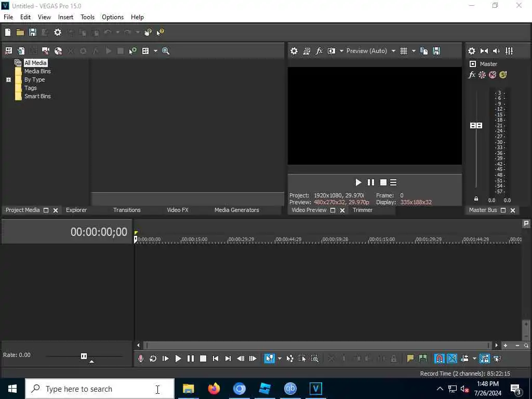The width and height of the screenshot is (532, 399).
Task: Open the Preview (Auto) quality dropdown
Action: click(371, 51)
